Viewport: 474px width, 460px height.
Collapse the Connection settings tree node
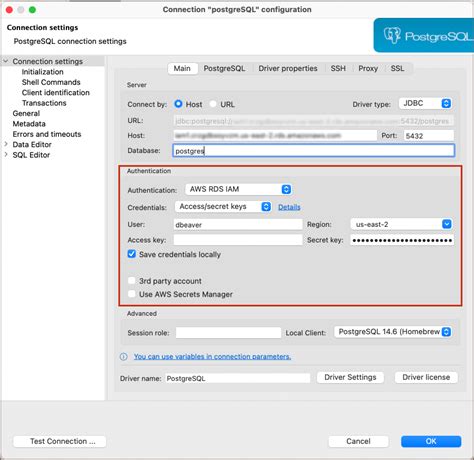click(6, 61)
